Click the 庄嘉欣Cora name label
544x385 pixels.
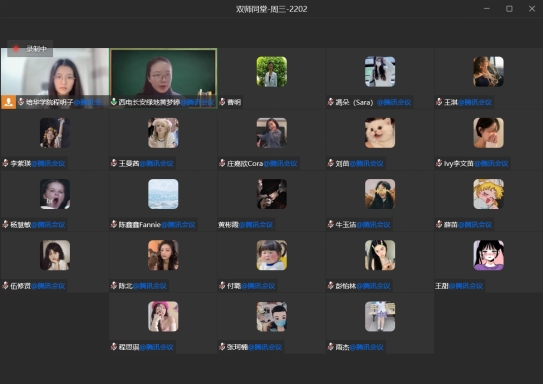(x=245, y=163)
